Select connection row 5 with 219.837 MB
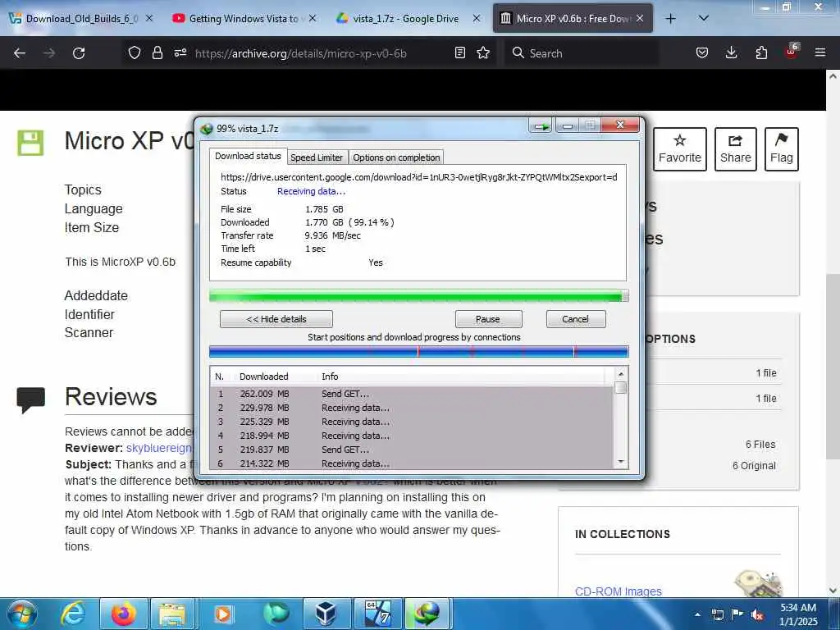 point(412,450)
